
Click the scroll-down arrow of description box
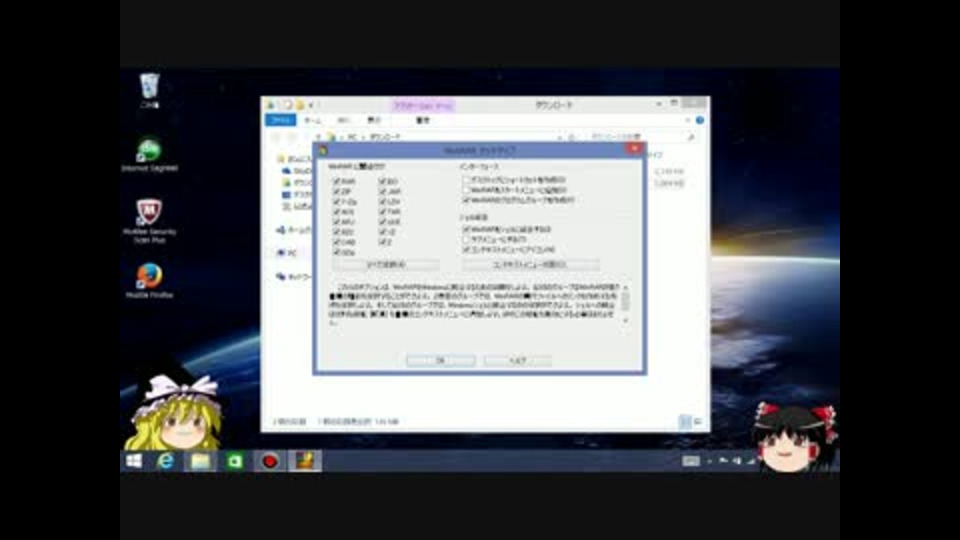pos(625,320)
